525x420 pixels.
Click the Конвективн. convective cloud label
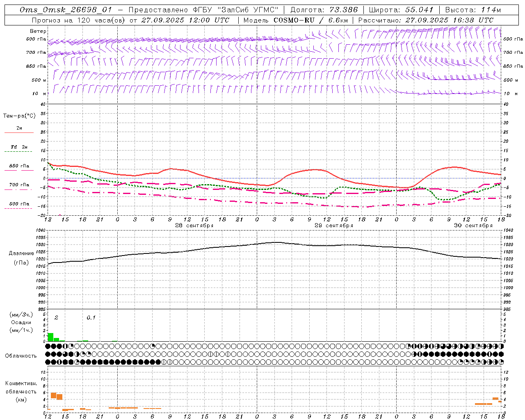coord(21,383)
